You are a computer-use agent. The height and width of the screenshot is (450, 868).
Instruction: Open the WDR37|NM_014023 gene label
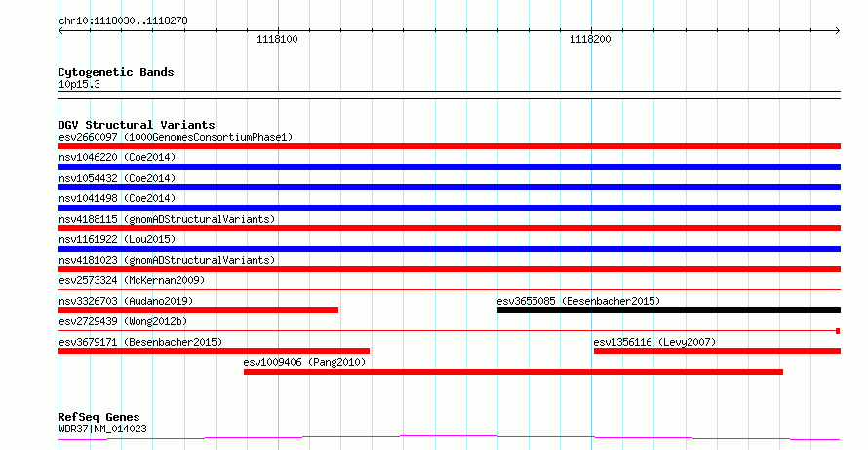click(102, 429)
